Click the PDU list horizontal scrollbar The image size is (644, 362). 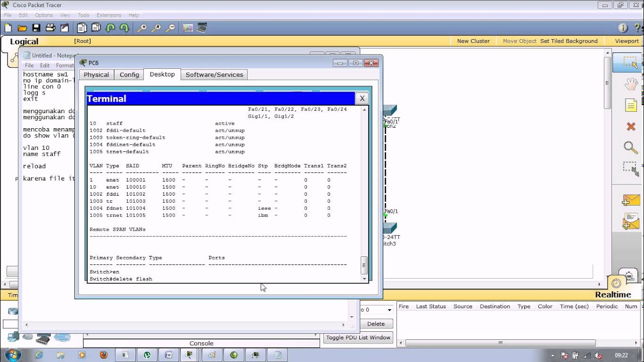coord(501,343)
